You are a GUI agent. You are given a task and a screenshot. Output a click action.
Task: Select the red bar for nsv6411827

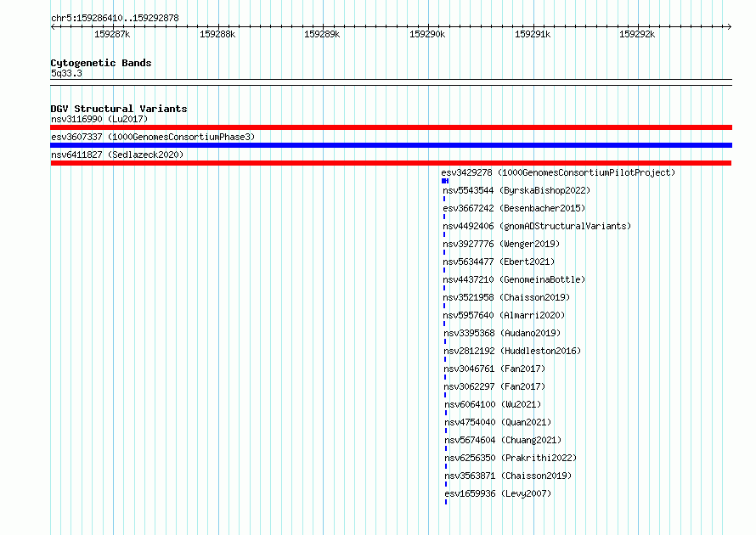391,163
